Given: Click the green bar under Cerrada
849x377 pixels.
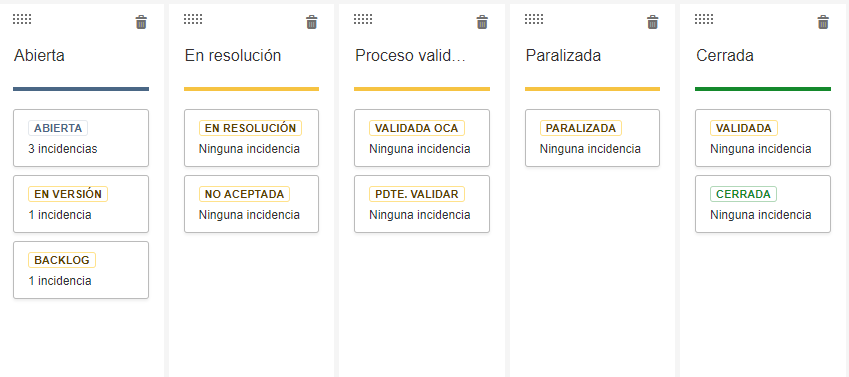Looking at the screenshot, I should (763, 89).
